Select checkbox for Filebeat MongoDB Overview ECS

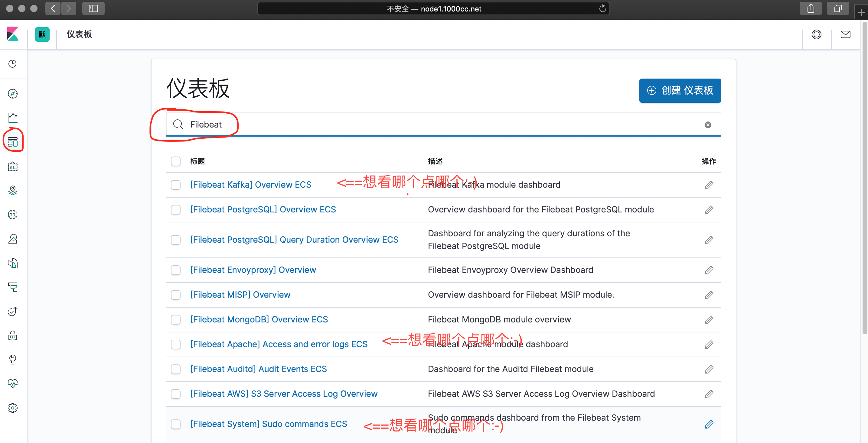(x=175, y=319)
